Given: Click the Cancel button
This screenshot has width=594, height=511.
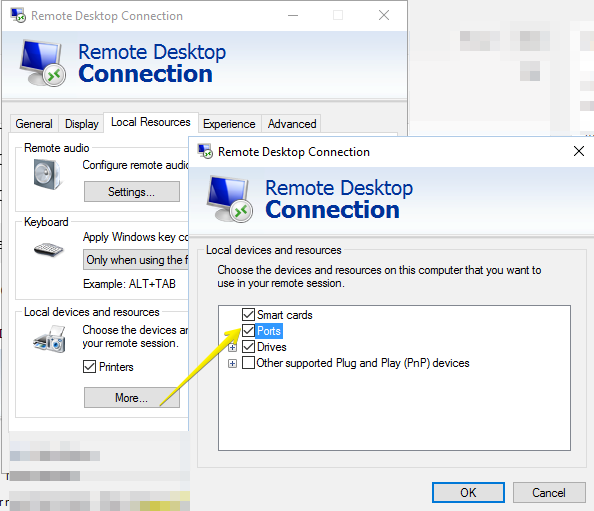Looking at the screenshot, I should (x=549, y=492).
